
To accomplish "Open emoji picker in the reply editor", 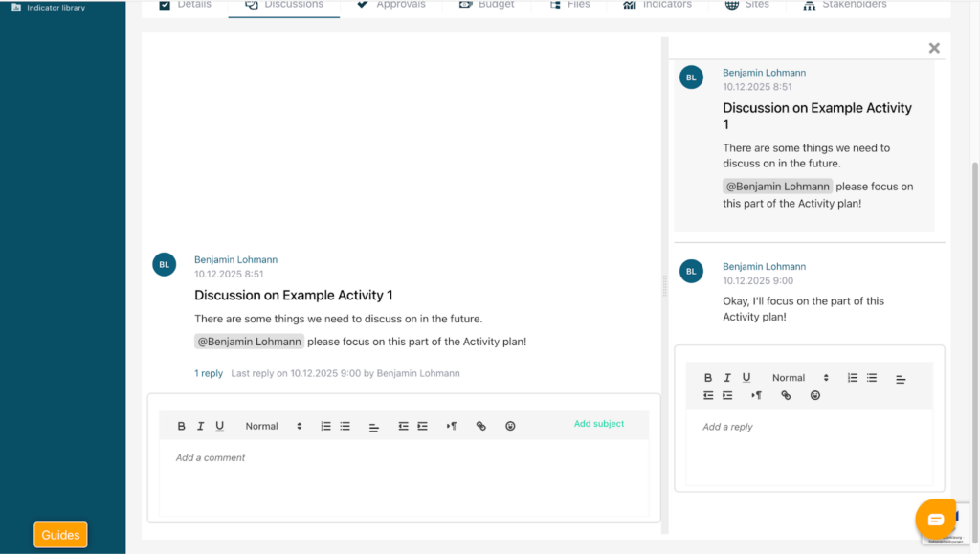I will pyautogui.click(x=815, y=395).
